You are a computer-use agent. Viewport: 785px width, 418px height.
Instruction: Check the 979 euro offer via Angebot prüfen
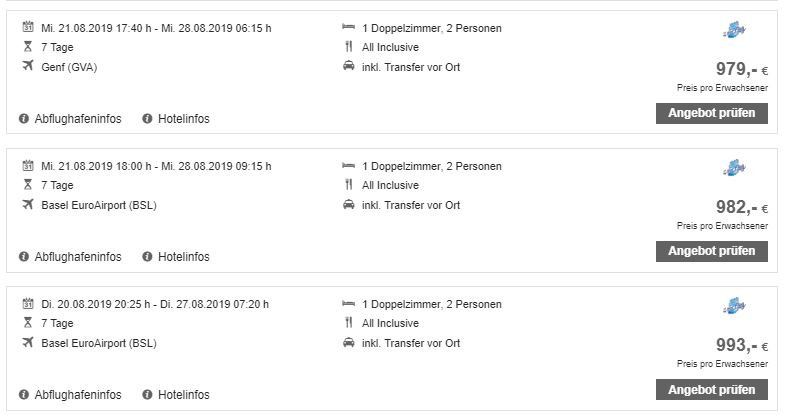[x=711, y=113]
